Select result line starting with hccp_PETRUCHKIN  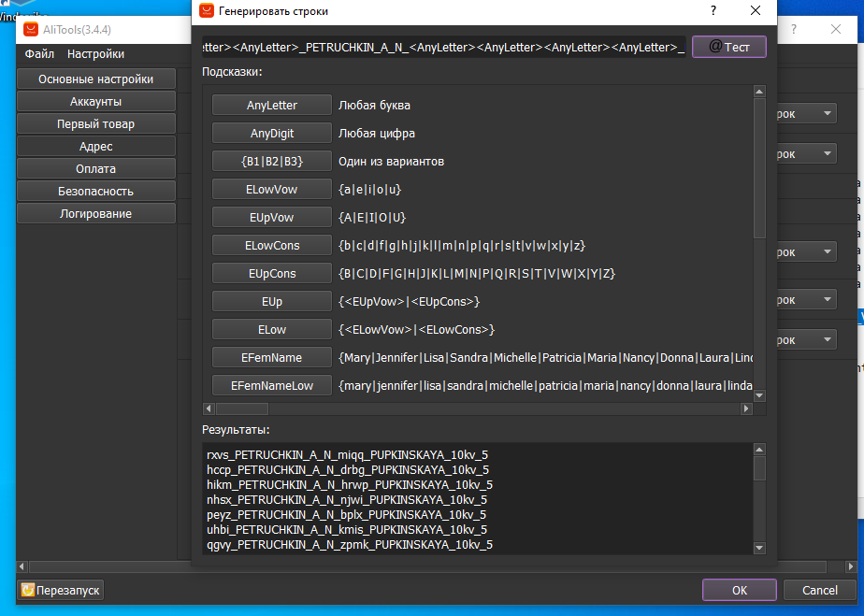(348, 470)
